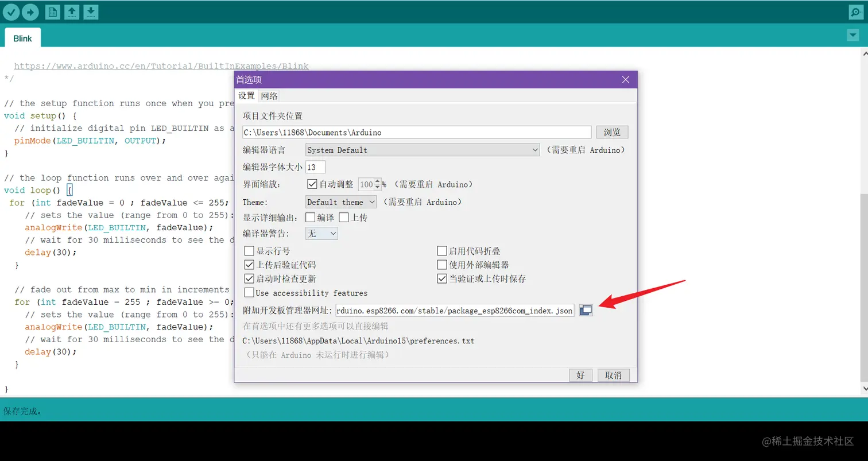
Task: Open the 编译器警告 dropdown
Action: point(321,234)
